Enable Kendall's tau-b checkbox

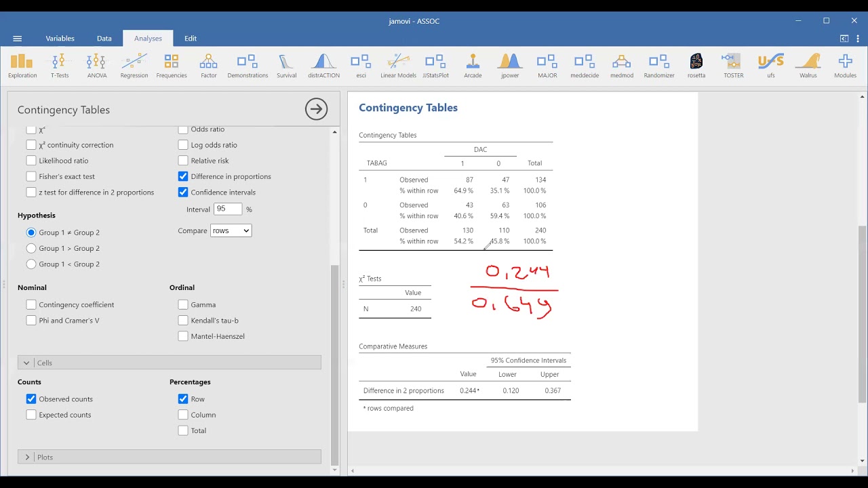(183, 321)
